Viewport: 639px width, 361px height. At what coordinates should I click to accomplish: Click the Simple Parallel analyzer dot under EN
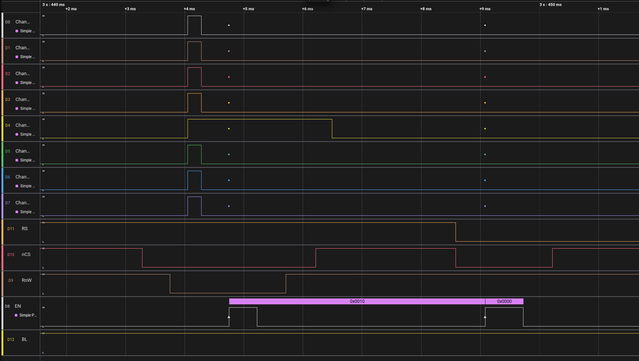tap(16, 315)
